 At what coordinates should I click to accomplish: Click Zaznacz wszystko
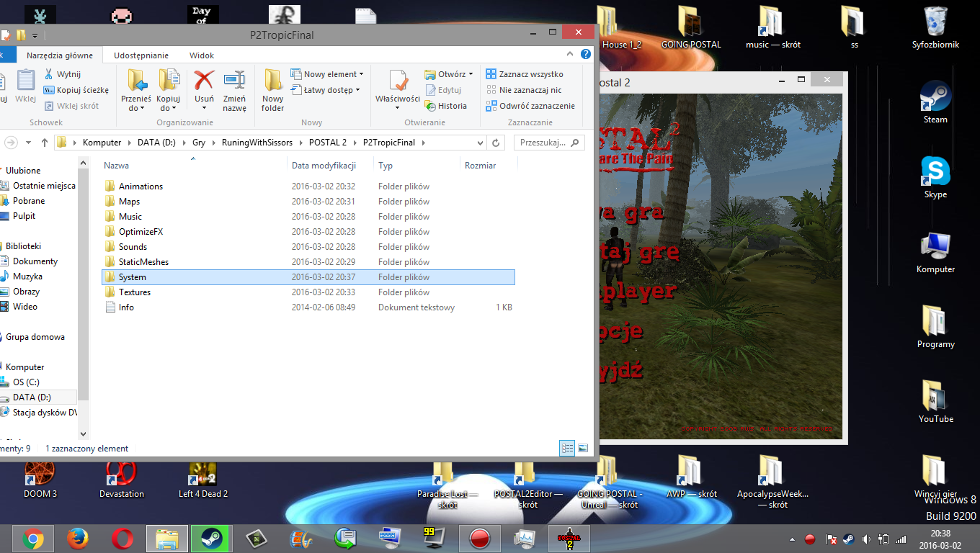[525, 74]
